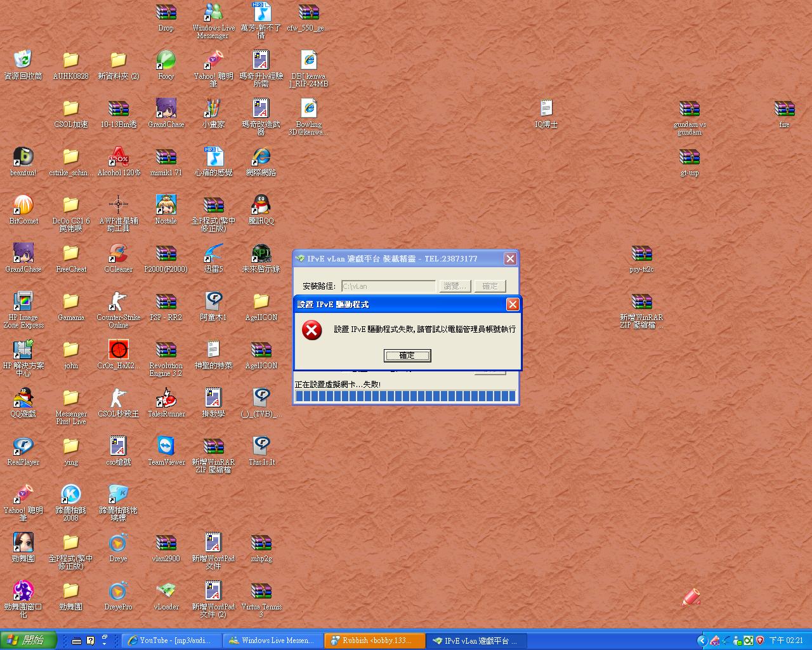812x650 pixels.
Task: Switch to the YouTube taskbar window
Action: point(172,640)
